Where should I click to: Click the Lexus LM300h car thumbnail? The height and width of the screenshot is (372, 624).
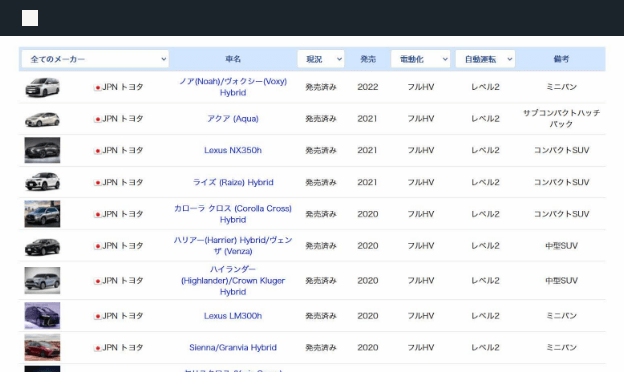pos(42,316)
